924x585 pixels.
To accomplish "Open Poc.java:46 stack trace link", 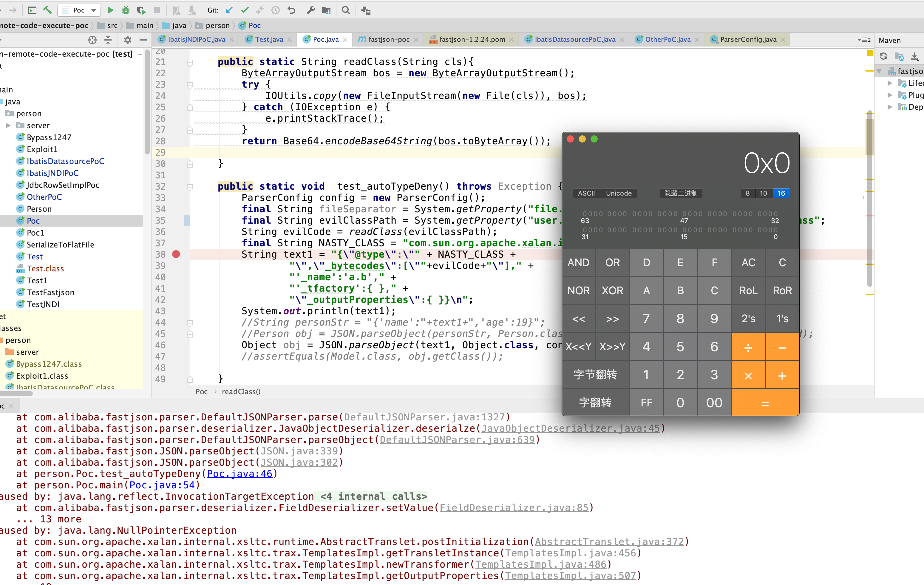I will (240, 474).
